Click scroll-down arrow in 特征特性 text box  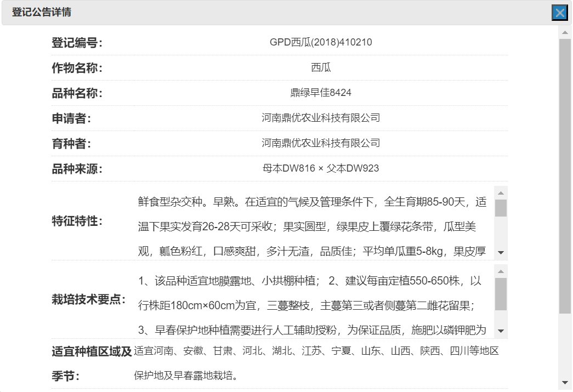501,253
